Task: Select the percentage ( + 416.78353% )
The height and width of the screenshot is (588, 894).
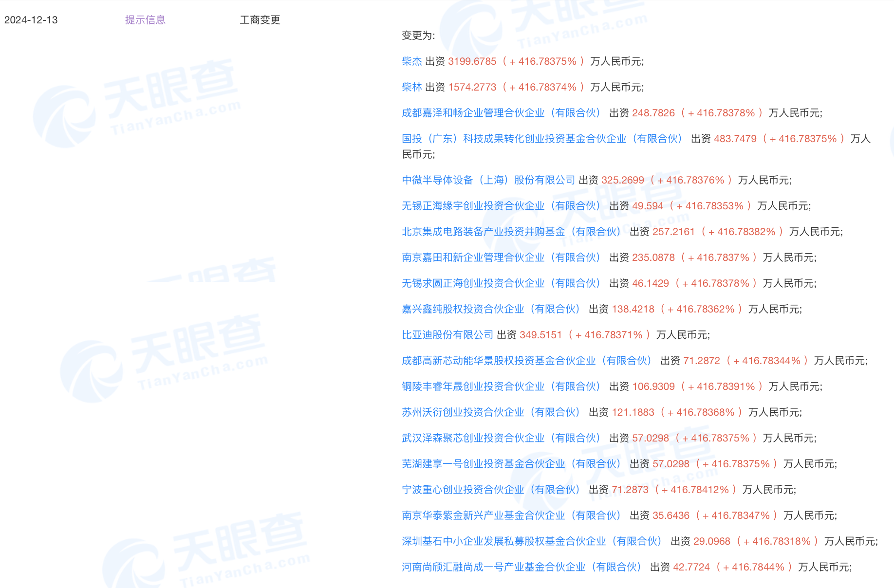Action: [x=710, y=206]
